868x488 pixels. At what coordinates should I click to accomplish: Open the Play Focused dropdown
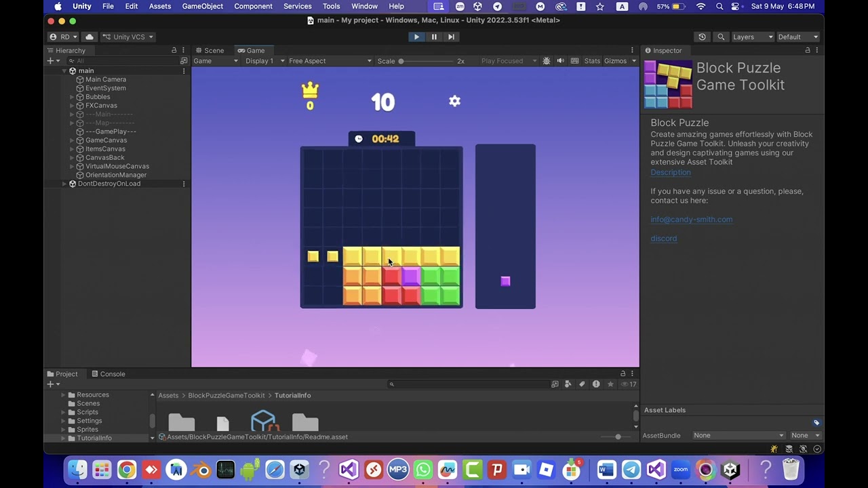(x=509, y=61)
